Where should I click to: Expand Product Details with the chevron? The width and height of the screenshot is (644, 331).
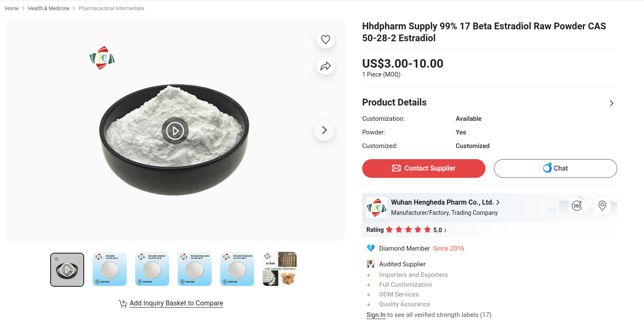tap(611, 103)
